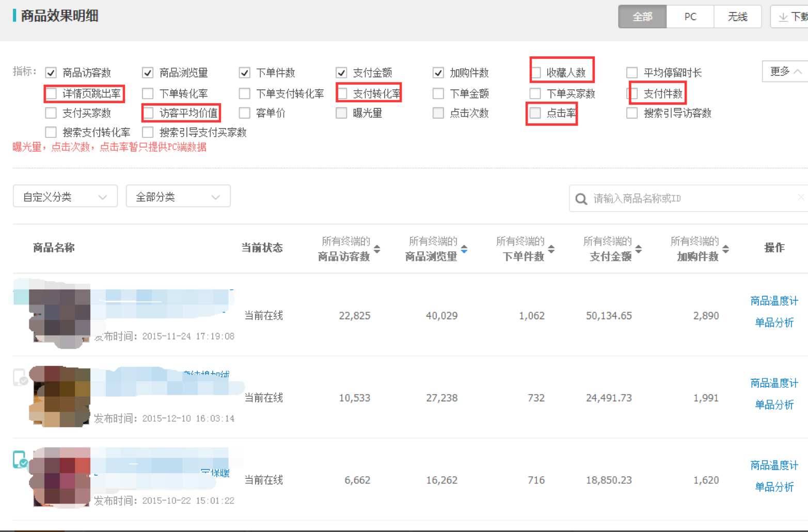
Task: Open 自定义分类 dropdown
Action: click(65, 196)
